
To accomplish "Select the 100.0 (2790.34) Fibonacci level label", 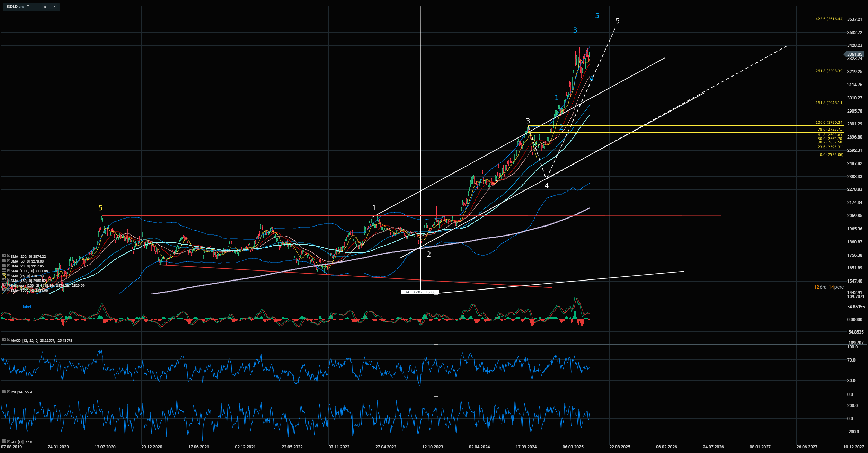I will pyautogui.click(x=830, y=123).
